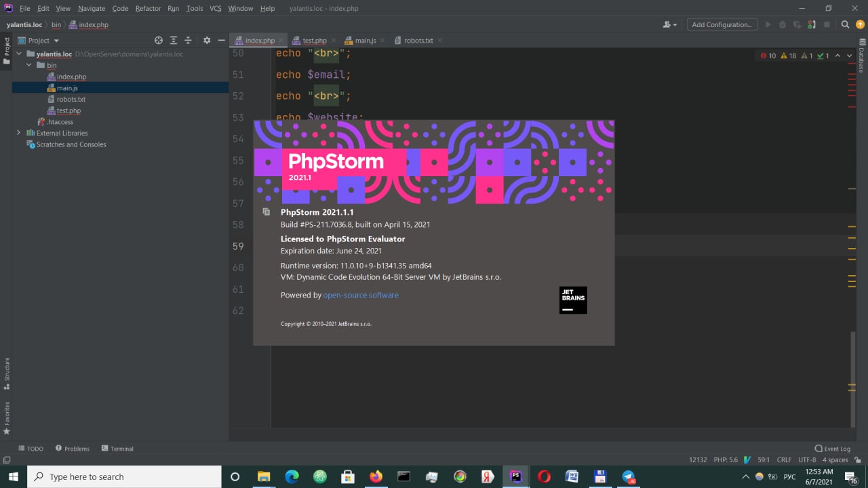This screenshot has height=488, width=868.
Task: Select Scratches and Consoles item
Action: point(71,144)
